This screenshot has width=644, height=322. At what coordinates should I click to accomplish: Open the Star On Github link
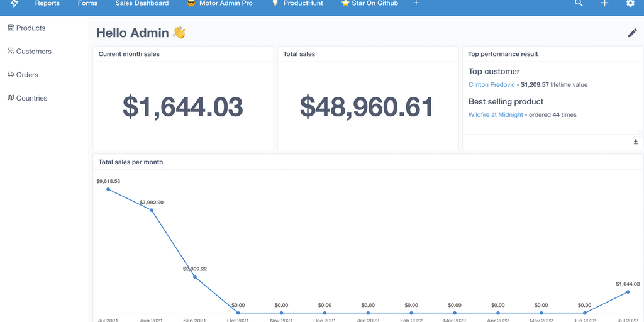pyautogui.click(x=374, y=4)
